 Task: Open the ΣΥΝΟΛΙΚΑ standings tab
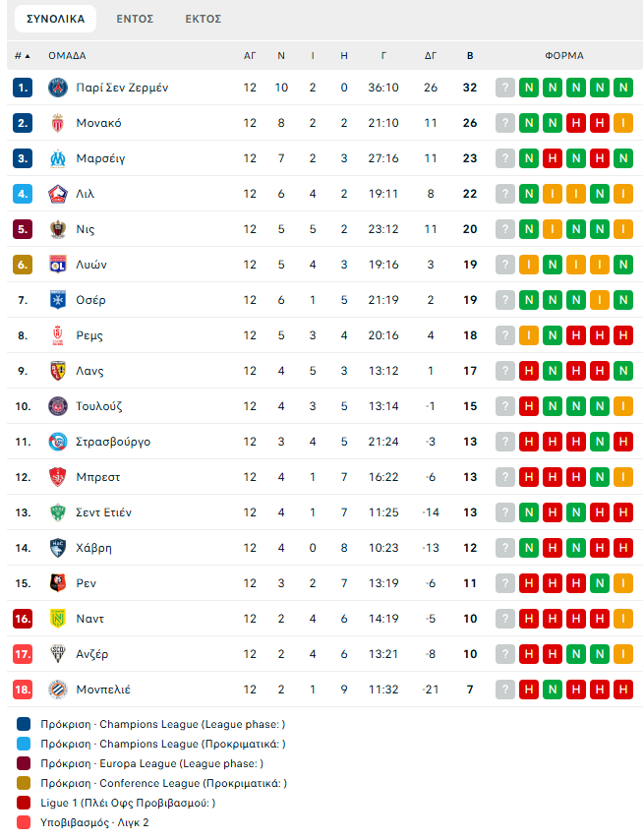click(55, 19)
